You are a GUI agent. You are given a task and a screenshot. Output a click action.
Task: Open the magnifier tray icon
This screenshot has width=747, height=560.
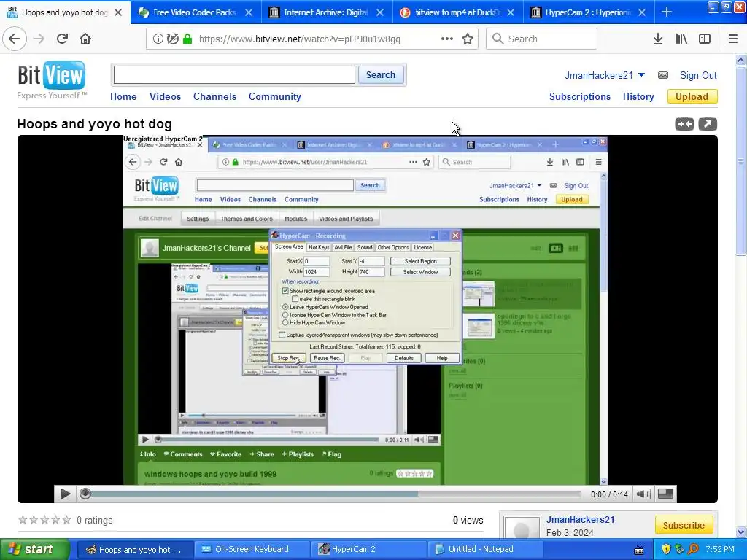tap(693, 549)
